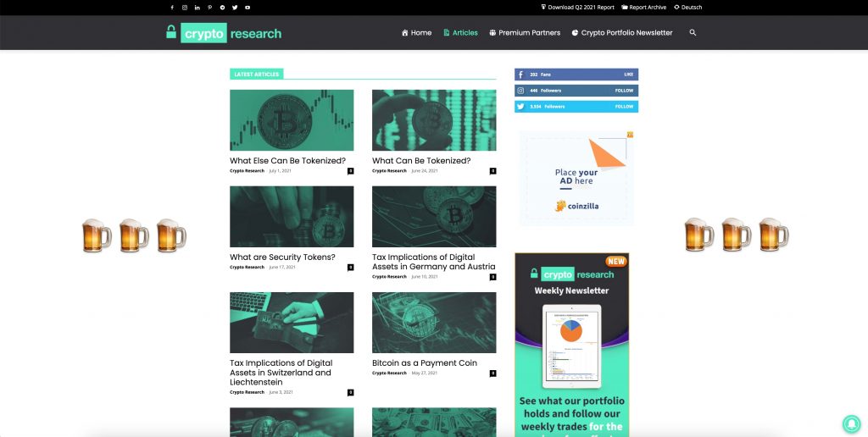This screenshot has width=868, height=437.
Task: Open the YouTube icon in top bar
Action: 248,8
